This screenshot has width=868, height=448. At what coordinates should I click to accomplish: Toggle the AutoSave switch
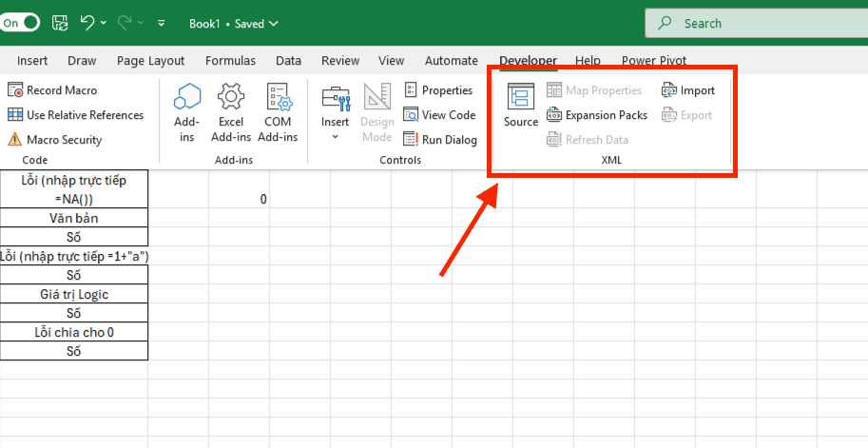pos(20,23)
